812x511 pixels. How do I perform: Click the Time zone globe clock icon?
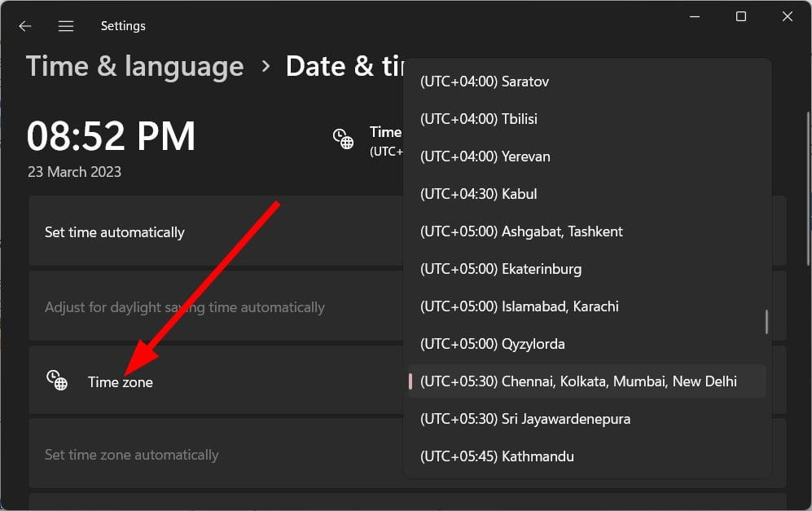[x=57, y=381]
